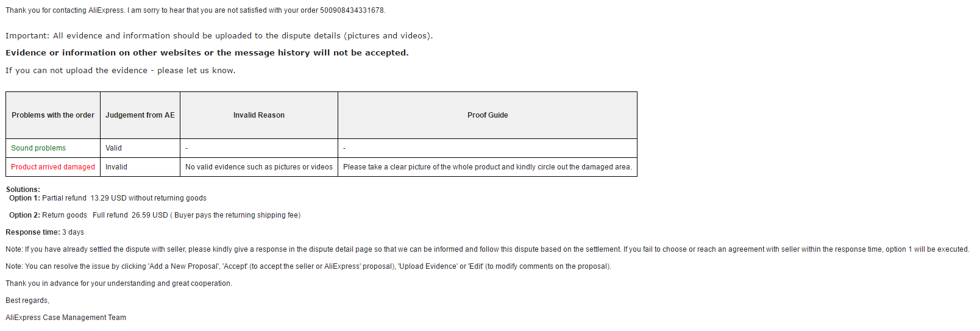Click 'Option 1' partial refund line
Viewport: 980px width, 331px height.
pos(108,198)
